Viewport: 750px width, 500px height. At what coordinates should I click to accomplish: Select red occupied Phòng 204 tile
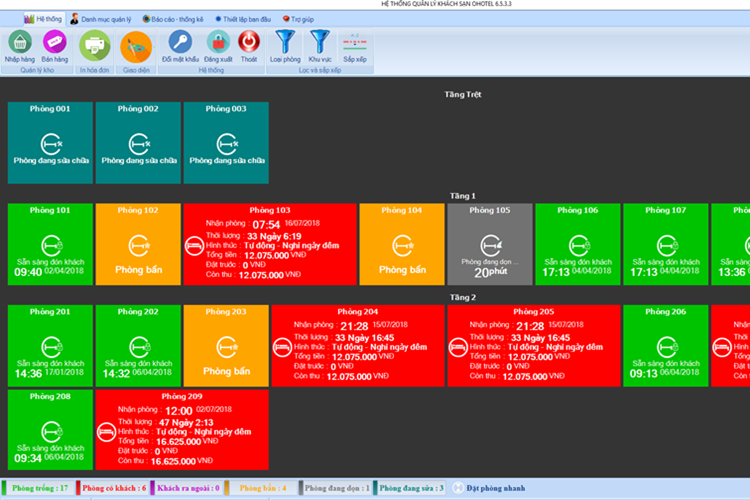[358, 345]
